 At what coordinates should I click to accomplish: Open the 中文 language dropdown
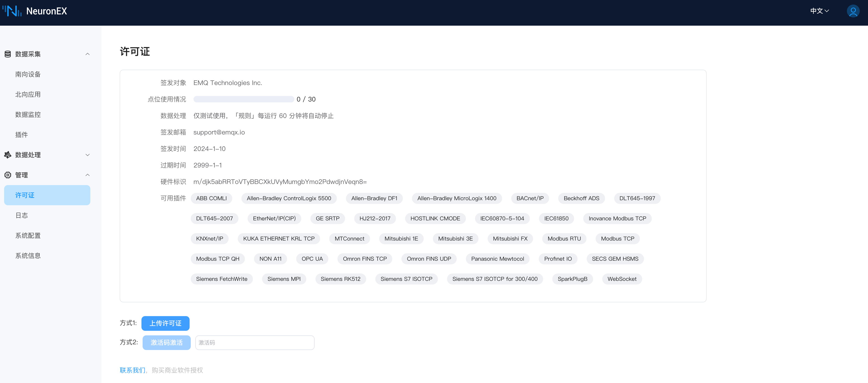819,11
